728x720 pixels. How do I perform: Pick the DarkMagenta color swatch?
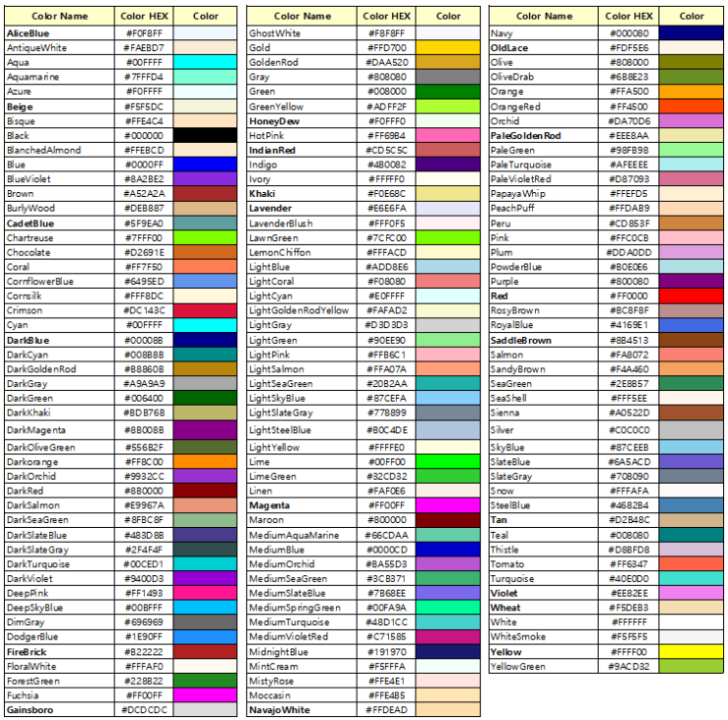pos(206,429)
